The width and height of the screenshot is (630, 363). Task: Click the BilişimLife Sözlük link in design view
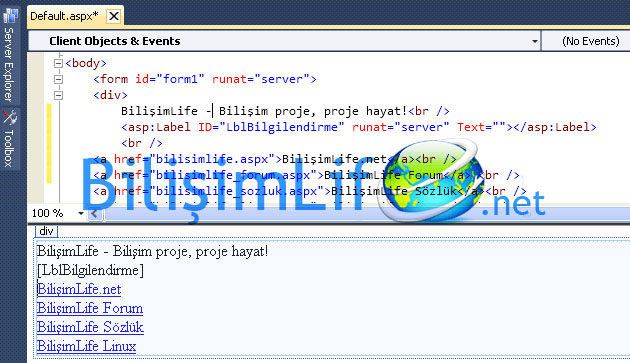click(90, 327)
